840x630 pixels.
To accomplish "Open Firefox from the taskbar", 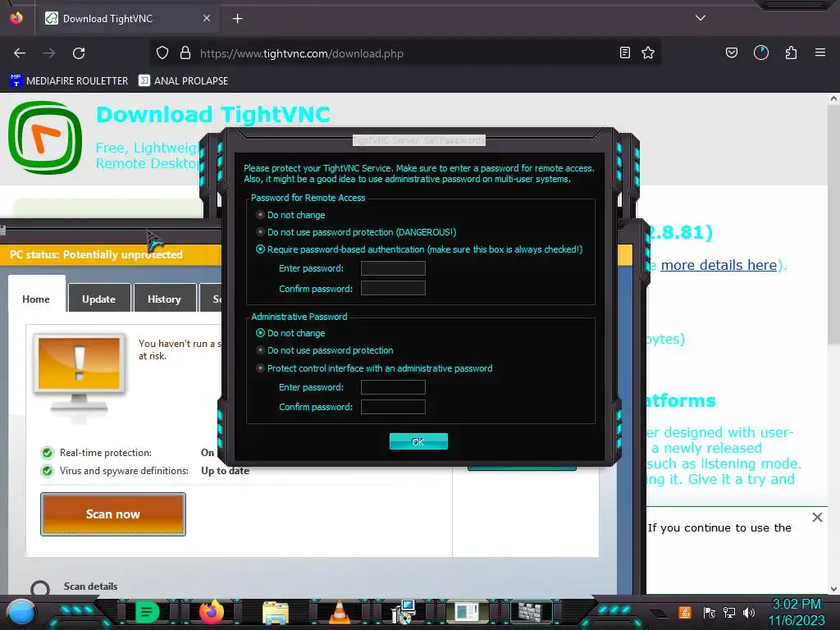I will (211, 612).
